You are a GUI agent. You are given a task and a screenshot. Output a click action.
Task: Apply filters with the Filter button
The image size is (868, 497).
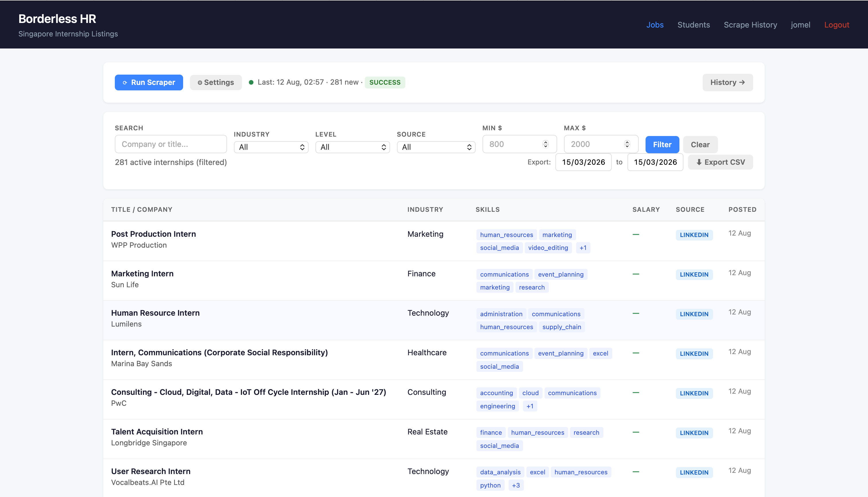[x=662, y=144]
